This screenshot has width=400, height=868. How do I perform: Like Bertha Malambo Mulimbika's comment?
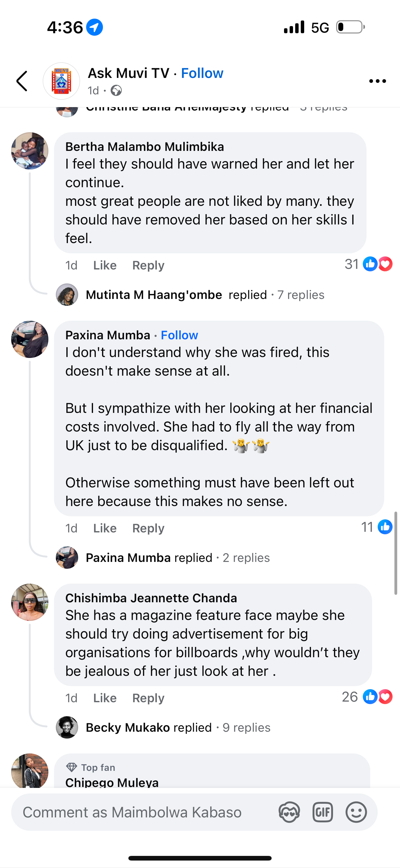tap(105, 265)
